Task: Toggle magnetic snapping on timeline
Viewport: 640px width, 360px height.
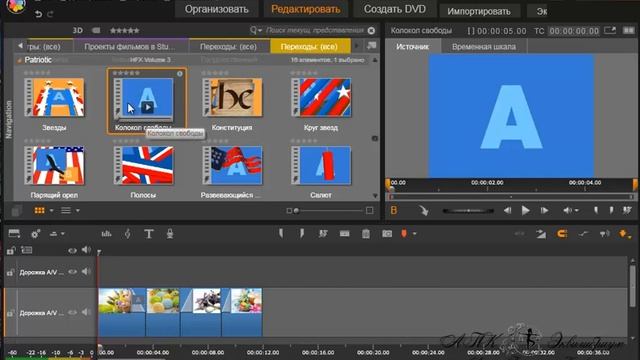Action: click(x=562, y=234)
